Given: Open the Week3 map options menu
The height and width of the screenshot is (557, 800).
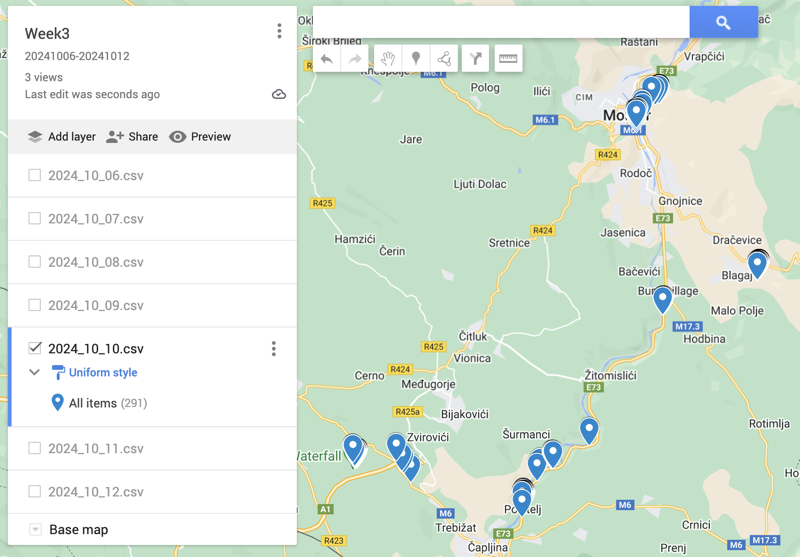Looking at the screenshot, I should click(279, 32).
